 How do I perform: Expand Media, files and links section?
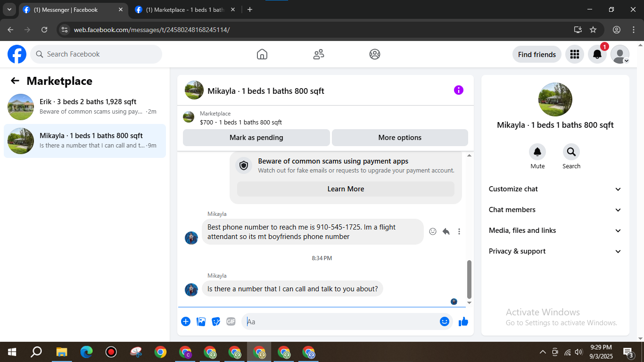[x=555, y=230]
